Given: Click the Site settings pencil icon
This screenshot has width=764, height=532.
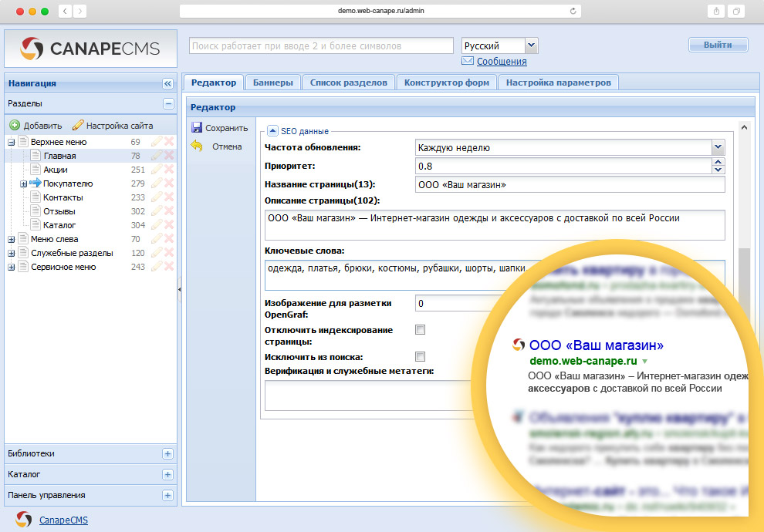Looking at the screenshot, I should pos(78,125).
